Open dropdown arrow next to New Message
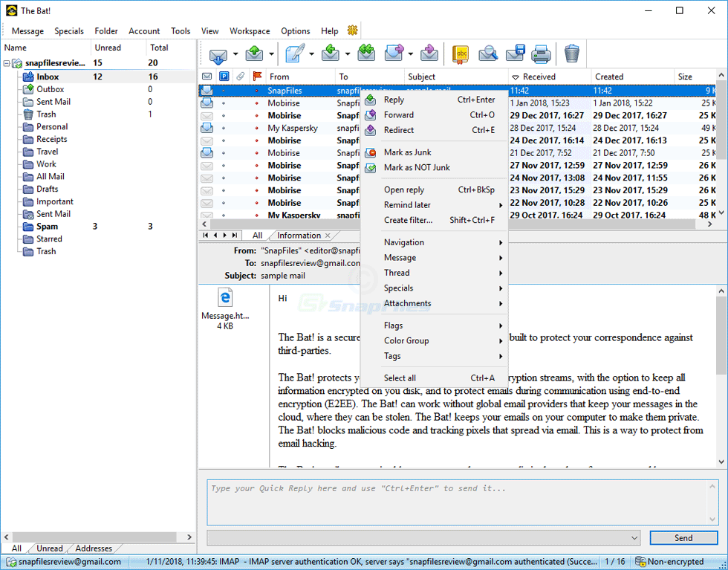Image resolution: width=728 pixels, height=570 pixels. (311, 54)
